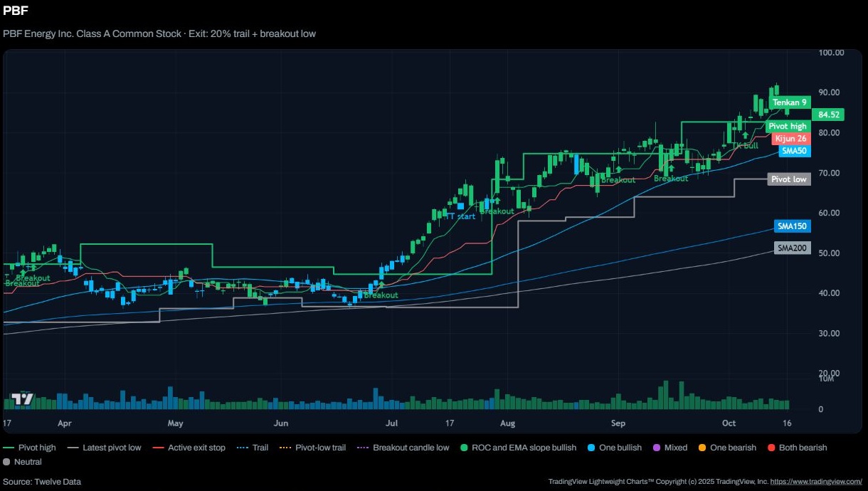Click the PBF ticker title
868x491 pixels.
(x=16, y=11)
